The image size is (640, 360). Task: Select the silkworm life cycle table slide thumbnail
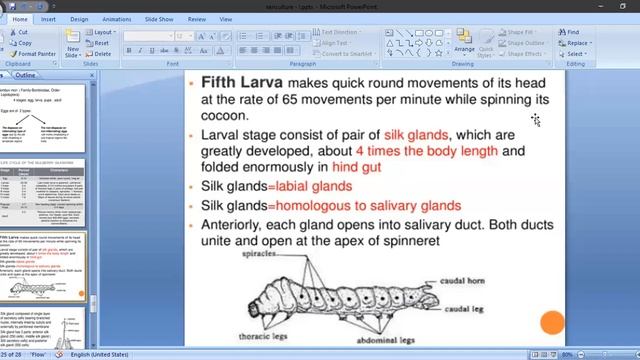pyautogui.click(x=42, y=193)
